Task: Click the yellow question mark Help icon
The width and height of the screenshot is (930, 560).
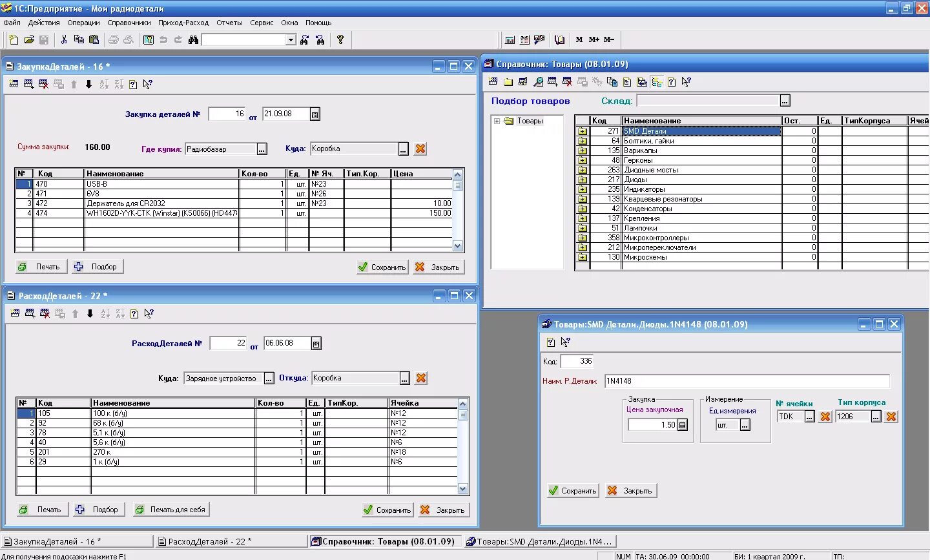Action: coord(340,39)
